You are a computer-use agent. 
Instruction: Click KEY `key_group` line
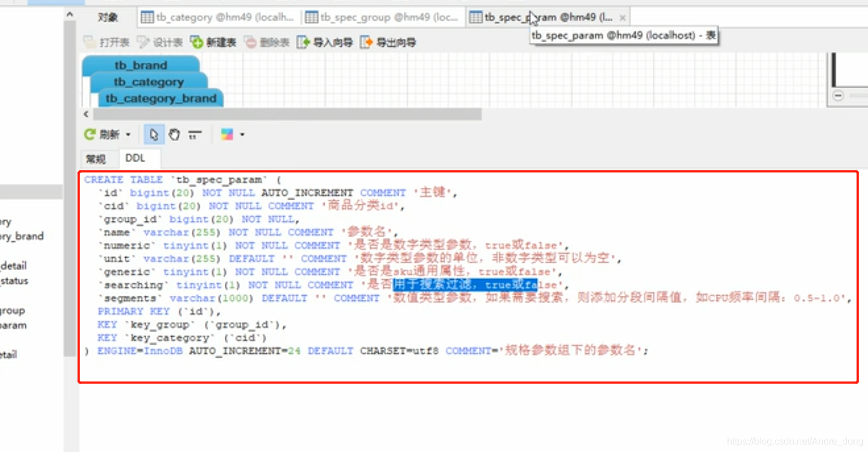click(192, 324)
